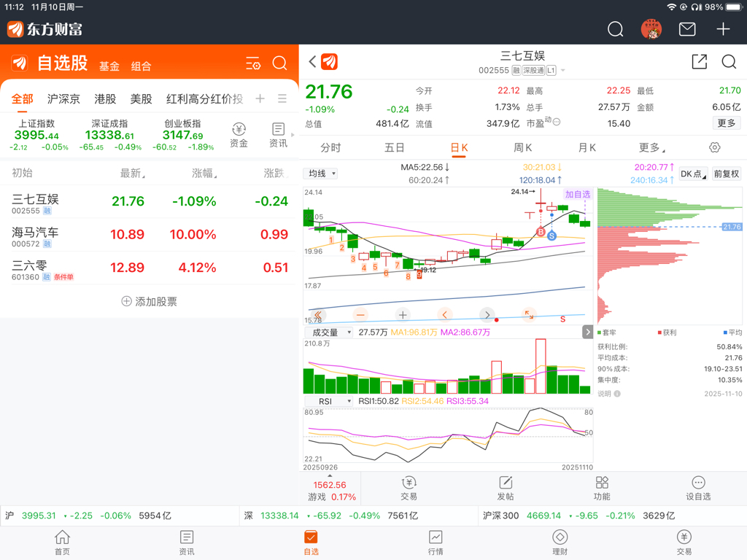This screenshot has height=560, width=747.
Task: Tap 加自选 label on the chart
Action: [578, 194]
